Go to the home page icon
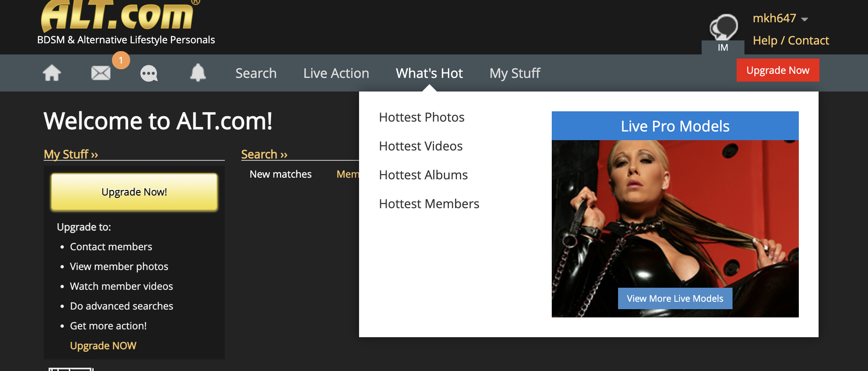 52,73
